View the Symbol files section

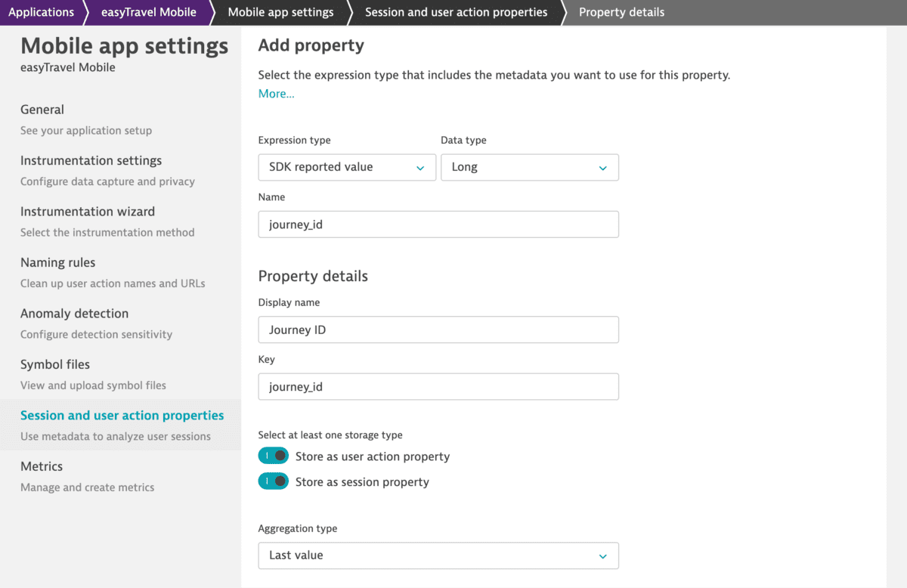(54, 364)
